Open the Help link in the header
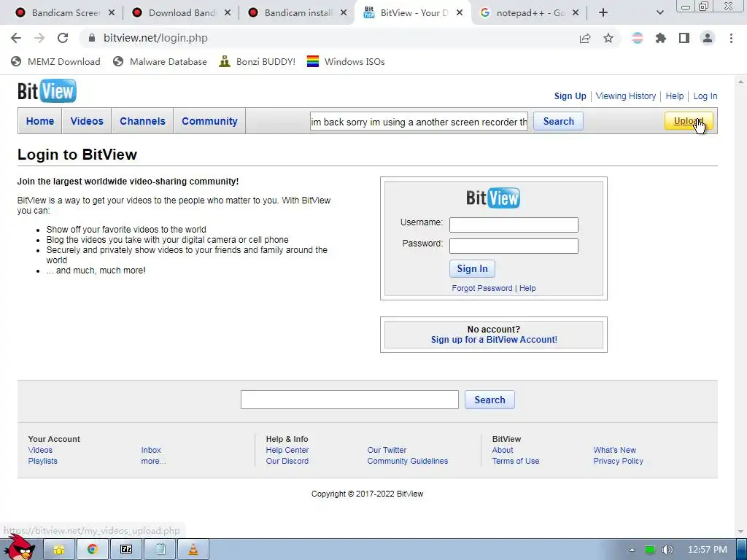747x560 pixels. (x=675, y=96)
